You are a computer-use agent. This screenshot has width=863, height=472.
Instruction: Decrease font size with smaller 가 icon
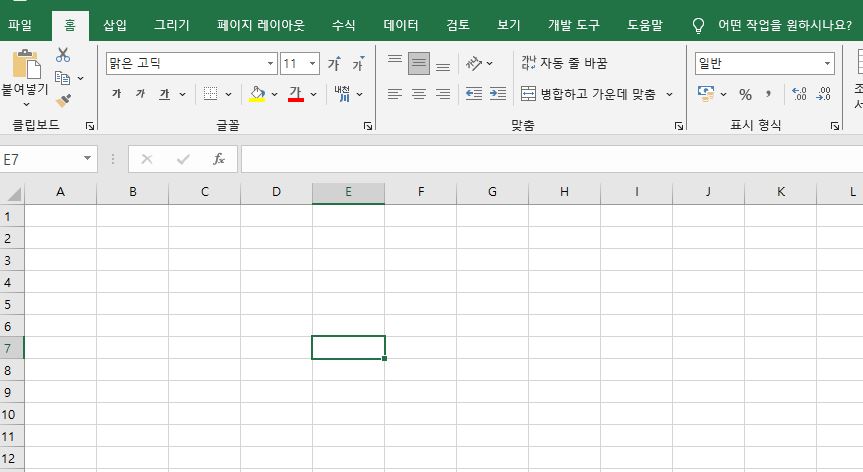click(358, 63)
